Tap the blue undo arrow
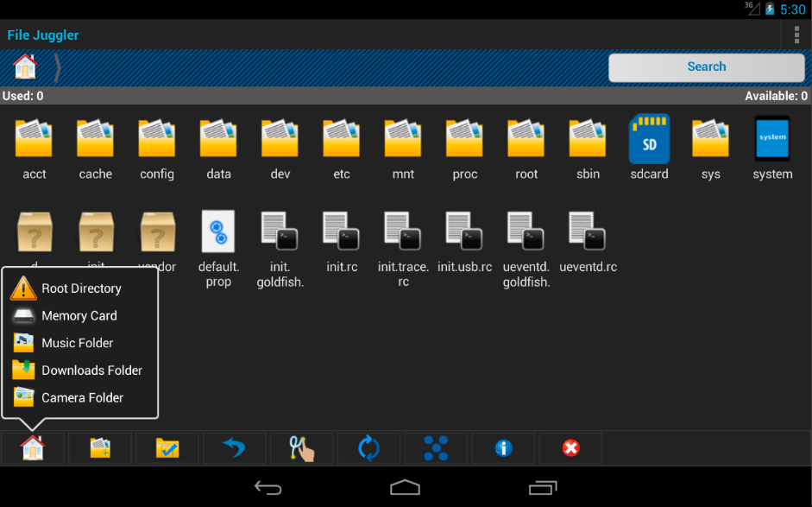 [235, 448]
